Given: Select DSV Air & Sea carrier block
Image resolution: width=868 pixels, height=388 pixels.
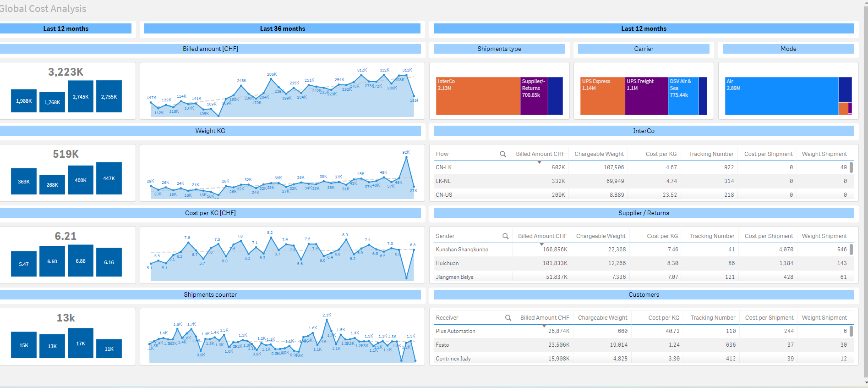Looking at the screenshot, I should tap(683, 96).
